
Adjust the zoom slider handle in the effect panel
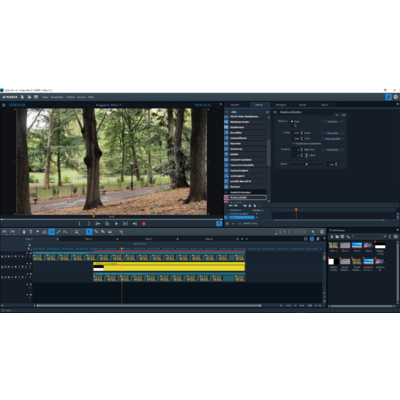coord(307,164)
